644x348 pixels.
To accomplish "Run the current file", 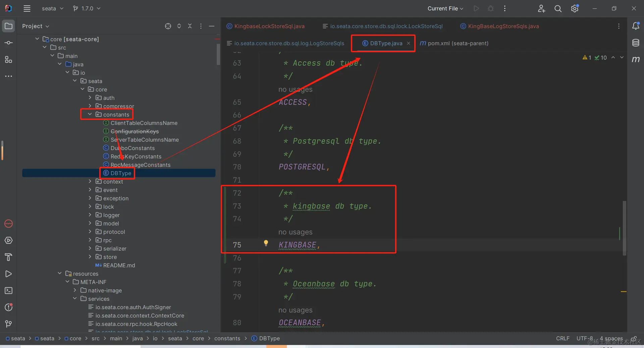I will [x=476, y=9].
